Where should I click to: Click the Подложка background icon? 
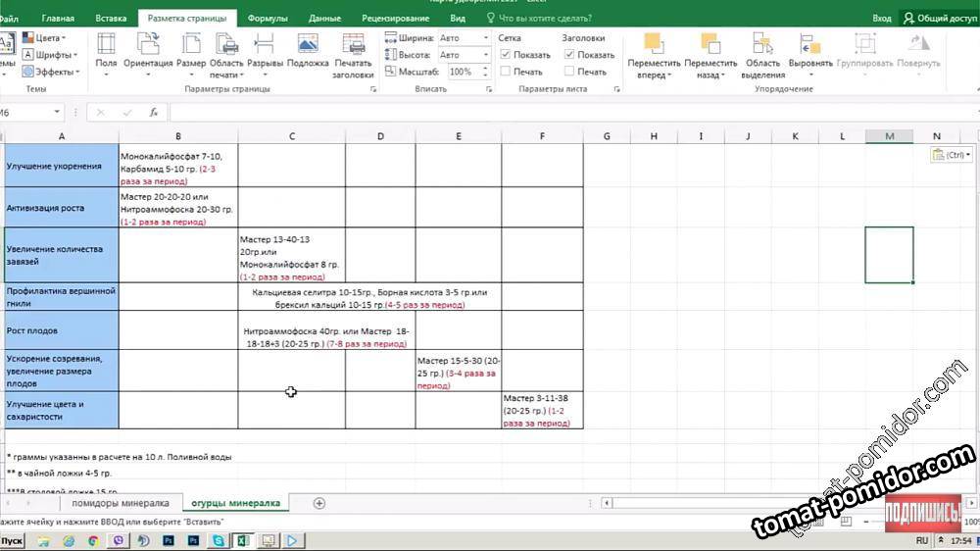[308, 51]
